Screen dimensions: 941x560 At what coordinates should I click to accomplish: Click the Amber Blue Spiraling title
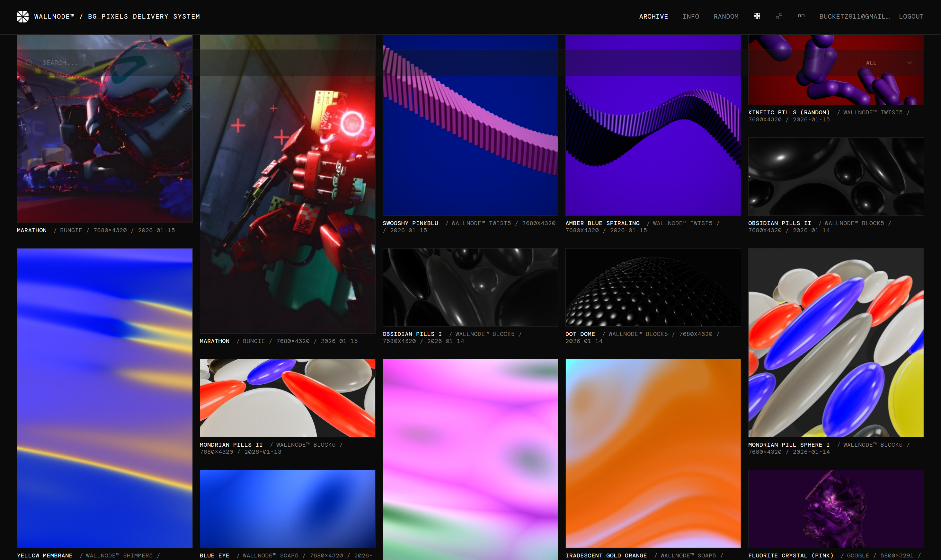pos(602,223)
